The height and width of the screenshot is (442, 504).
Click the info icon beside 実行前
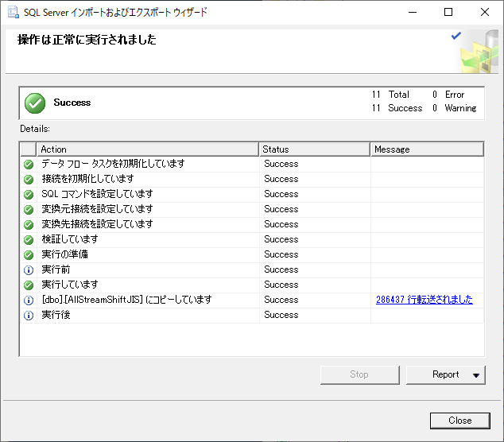29,269
